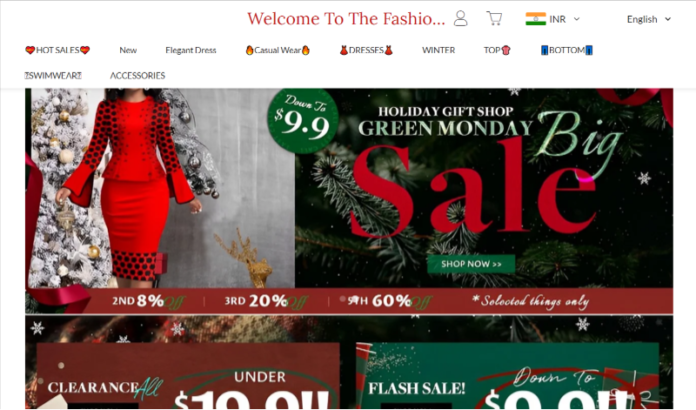Open the shopping cart icon

[x=494, y=18]
